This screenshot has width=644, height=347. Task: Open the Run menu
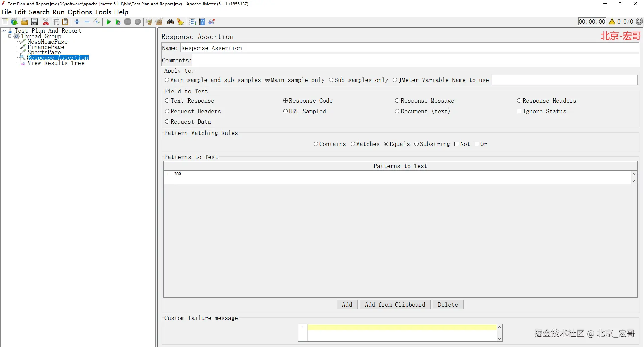click(59, 12)
